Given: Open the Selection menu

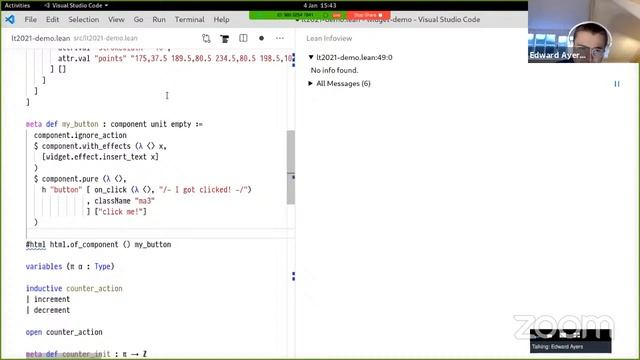Looking at the screenshot, I should pyautogui.click(x=84, y=19).
